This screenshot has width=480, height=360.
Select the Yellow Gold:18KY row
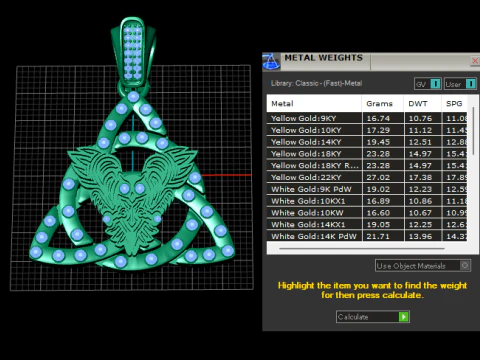pyautogui.click(x=367, y=154)
